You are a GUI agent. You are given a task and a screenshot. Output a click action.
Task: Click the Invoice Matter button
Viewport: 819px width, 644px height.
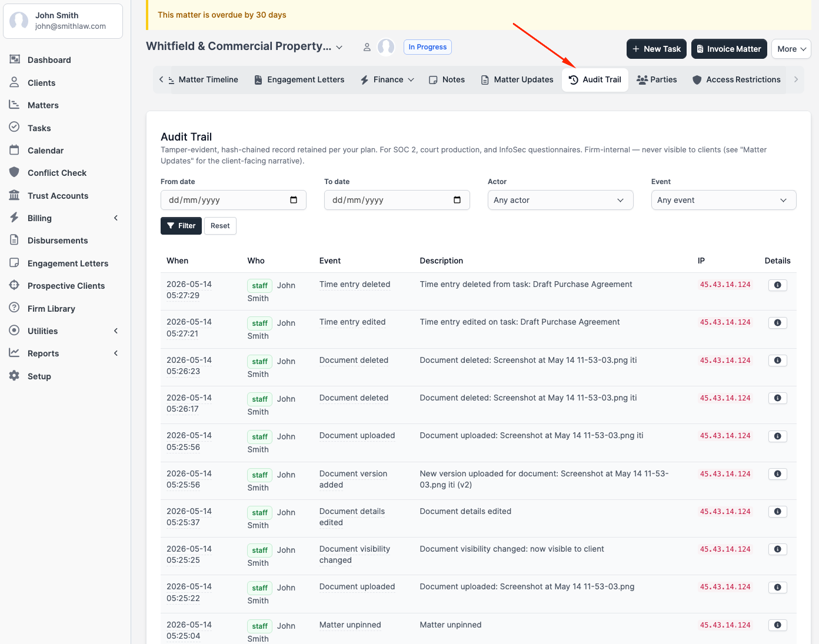730,49
